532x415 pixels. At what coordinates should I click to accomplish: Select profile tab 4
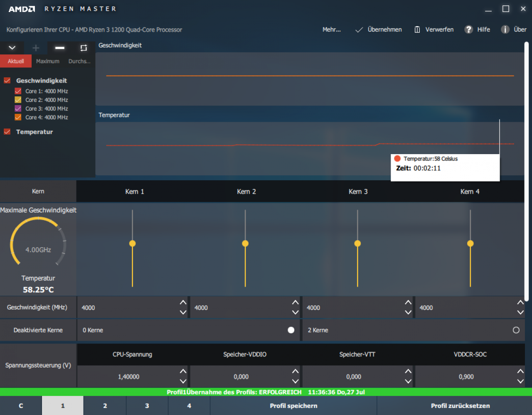click(189, 406)
